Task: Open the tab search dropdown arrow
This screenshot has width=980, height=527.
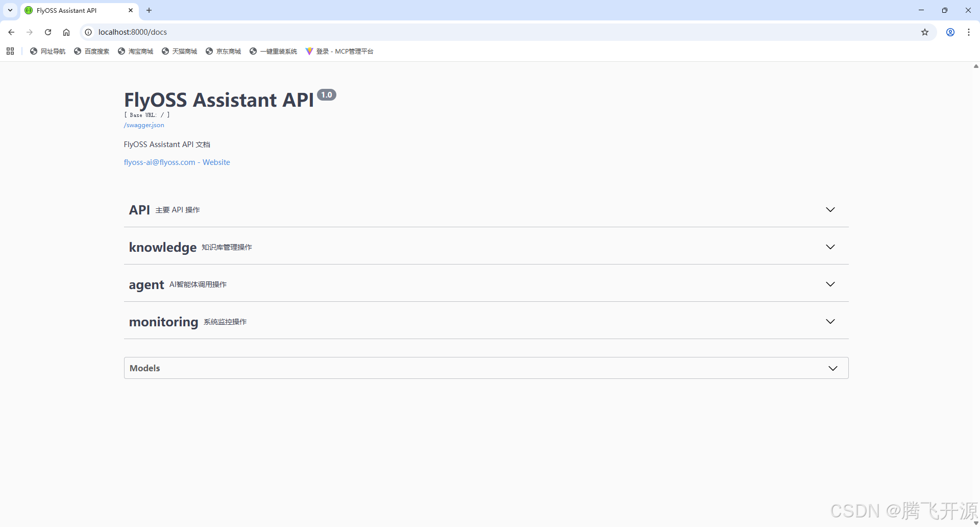Action: pos(10,10)
